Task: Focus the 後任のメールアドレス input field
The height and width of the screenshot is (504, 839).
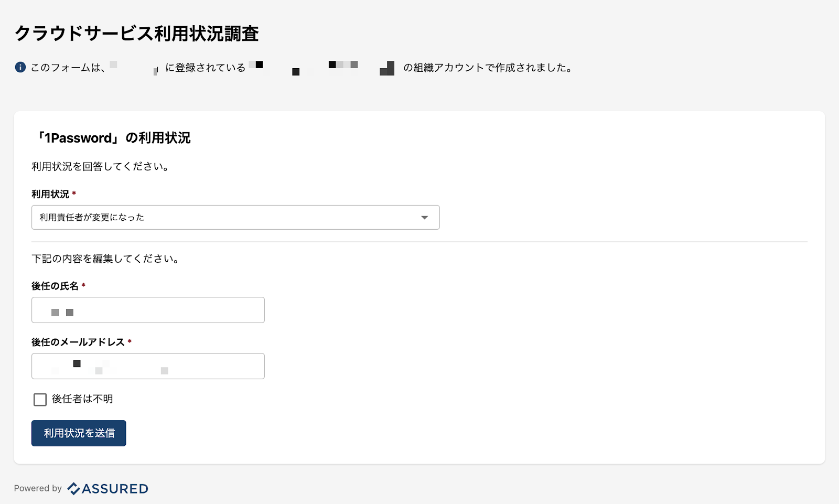Action: click(x=148, y=366)
